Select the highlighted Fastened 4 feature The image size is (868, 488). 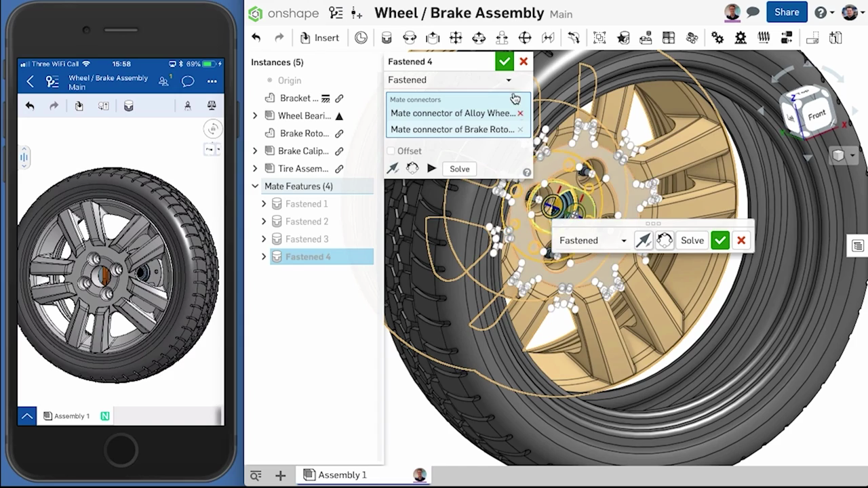pyautogui.click(x=321, y=257)
